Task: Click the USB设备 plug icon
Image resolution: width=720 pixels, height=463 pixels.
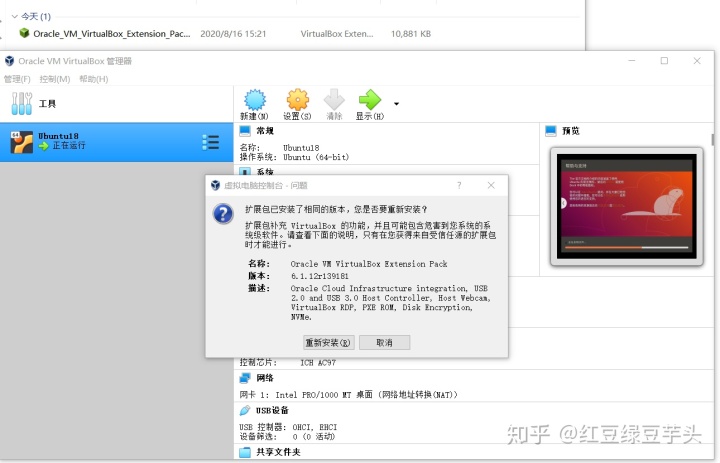Action: tap(245, 410)
